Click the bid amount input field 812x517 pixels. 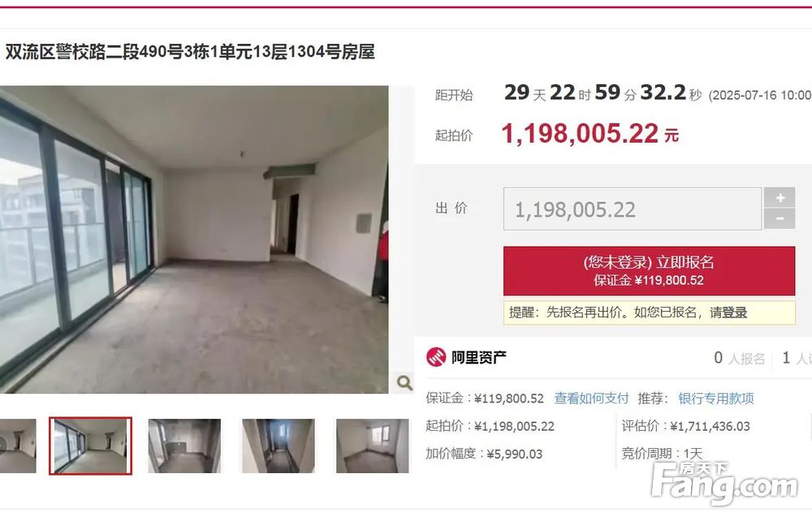(x=633, y=209)
